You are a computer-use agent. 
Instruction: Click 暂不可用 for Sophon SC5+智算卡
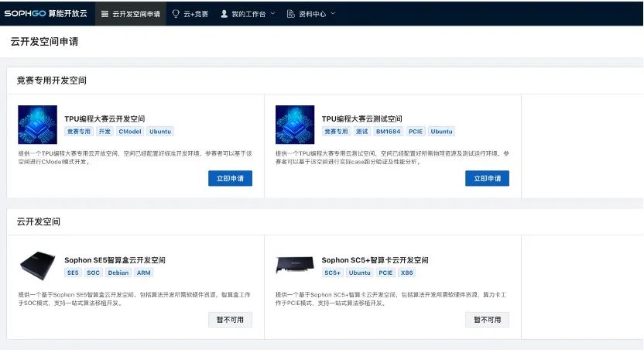coord(487,320)
